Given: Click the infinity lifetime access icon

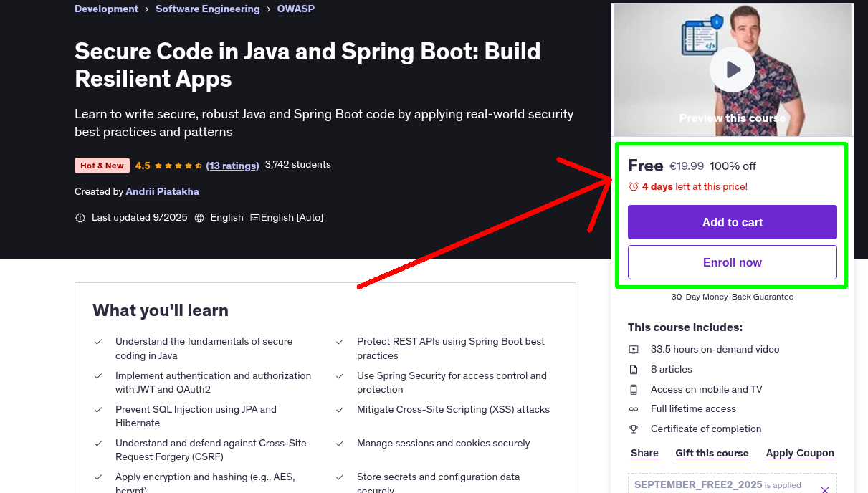Looking at the screenshot, I should coord(634,409).
